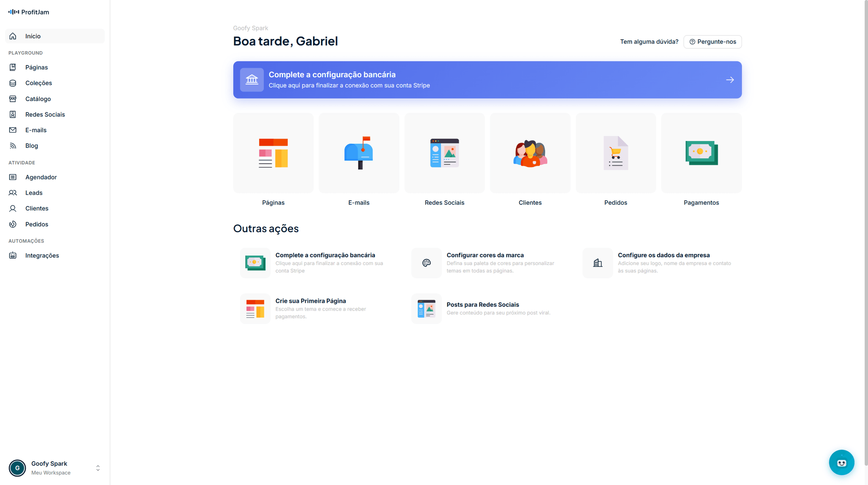Click the Integrações sidebar icon
The height and width of the screenshot is (485, 868).
tap(13, 256)
